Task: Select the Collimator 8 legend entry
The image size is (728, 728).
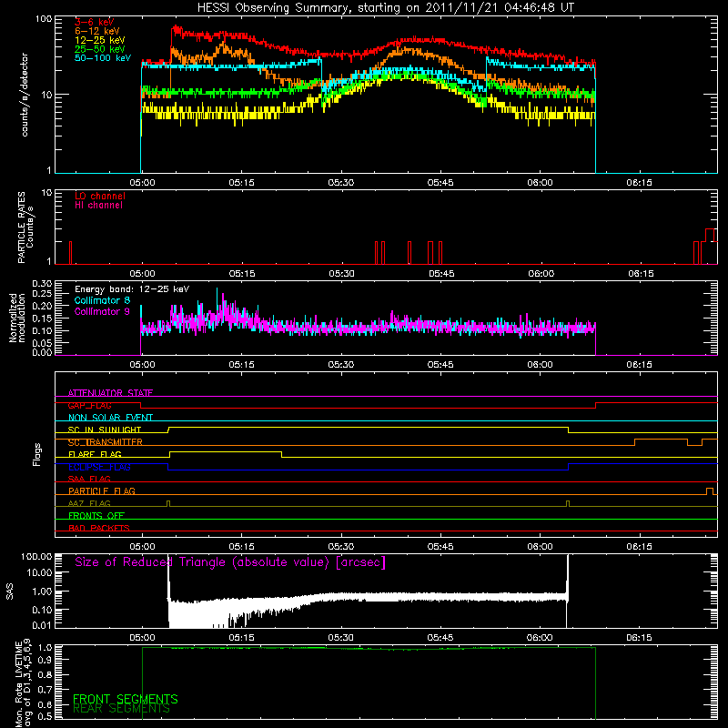Action: pyautogui.click(x=102, y=300)
